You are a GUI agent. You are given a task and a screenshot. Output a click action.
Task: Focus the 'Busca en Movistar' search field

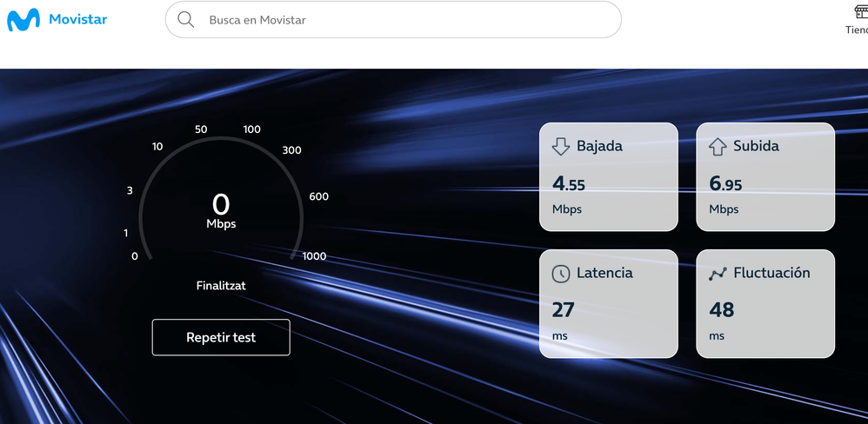[393, 20]
